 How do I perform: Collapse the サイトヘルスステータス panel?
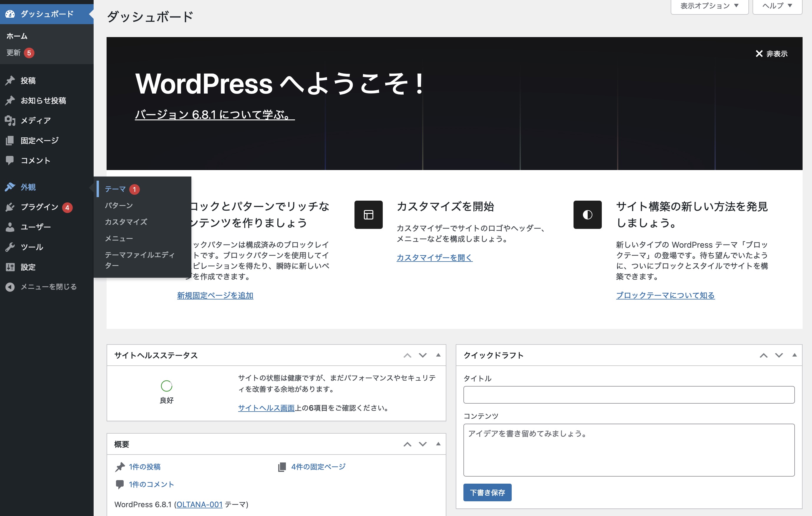[x=438, y=355]
